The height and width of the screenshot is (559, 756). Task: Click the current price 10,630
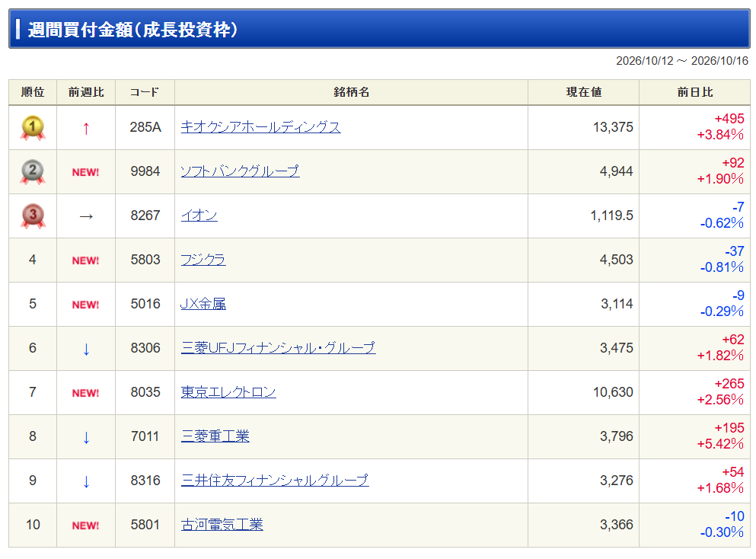click(x=613, y=392)
